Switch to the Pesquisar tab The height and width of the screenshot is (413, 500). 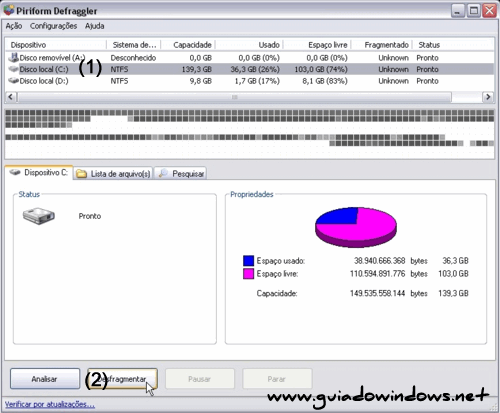pos(180,174)
